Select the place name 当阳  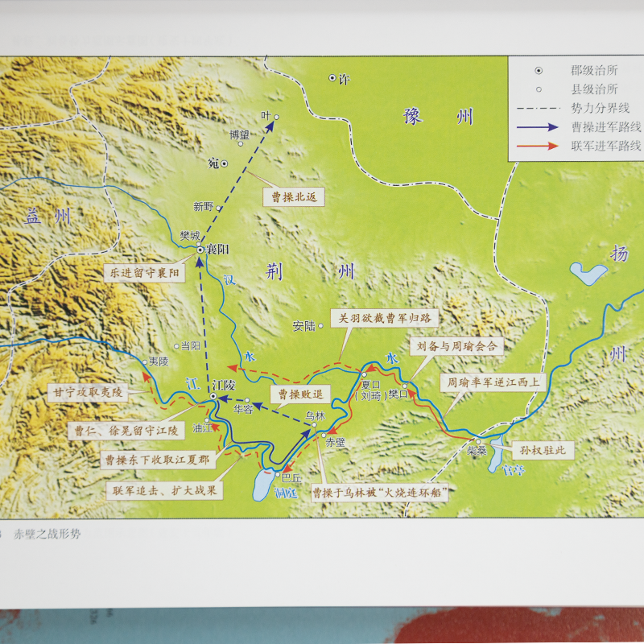[x=191, y=346]
